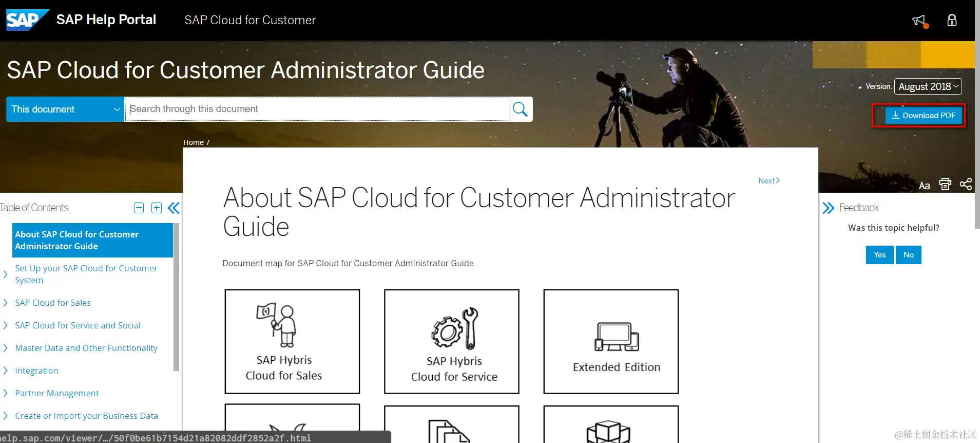980x443 pixels.
Task: Expand SAP Cloud for Sales node
Action: click(5, 303)
